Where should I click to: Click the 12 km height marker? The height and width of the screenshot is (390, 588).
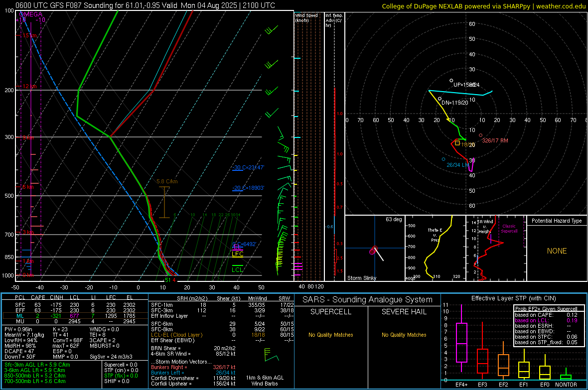[x=29, y=86]
